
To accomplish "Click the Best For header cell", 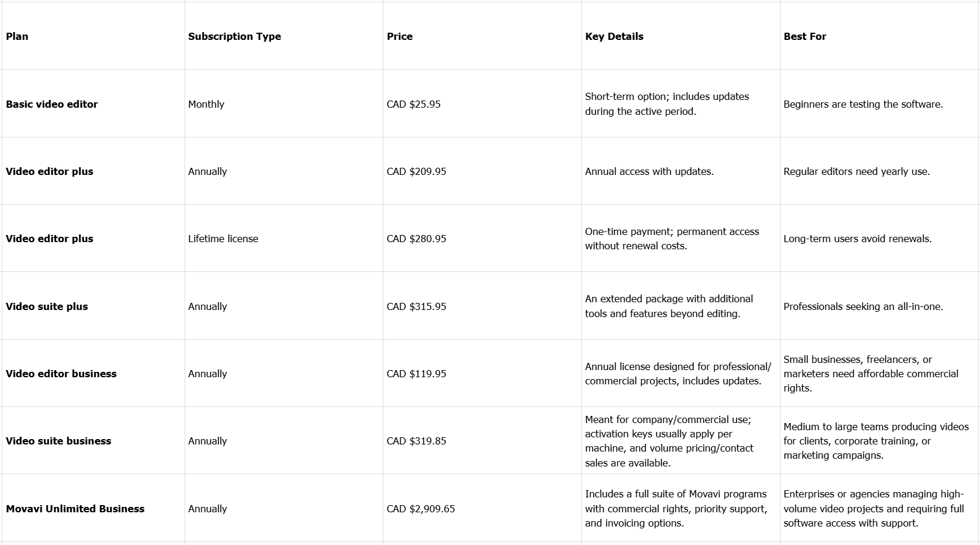I will click(804, 36).
